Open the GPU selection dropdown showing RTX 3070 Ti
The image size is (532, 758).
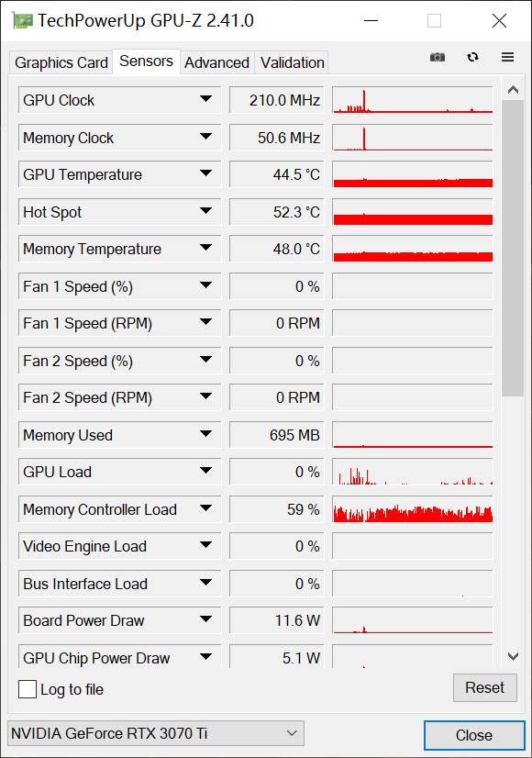click(x=154, y=733)
